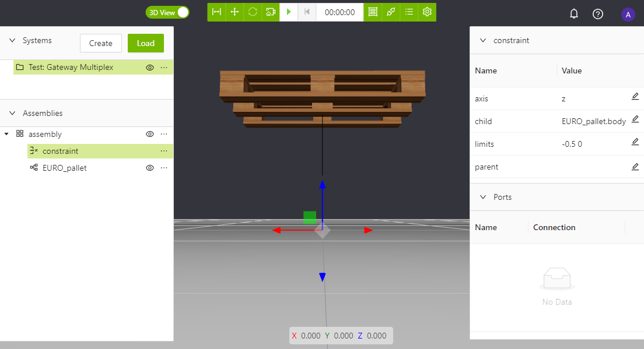Open the list view toolbar icon
The image size is (644, 349).
click(409, 12)
